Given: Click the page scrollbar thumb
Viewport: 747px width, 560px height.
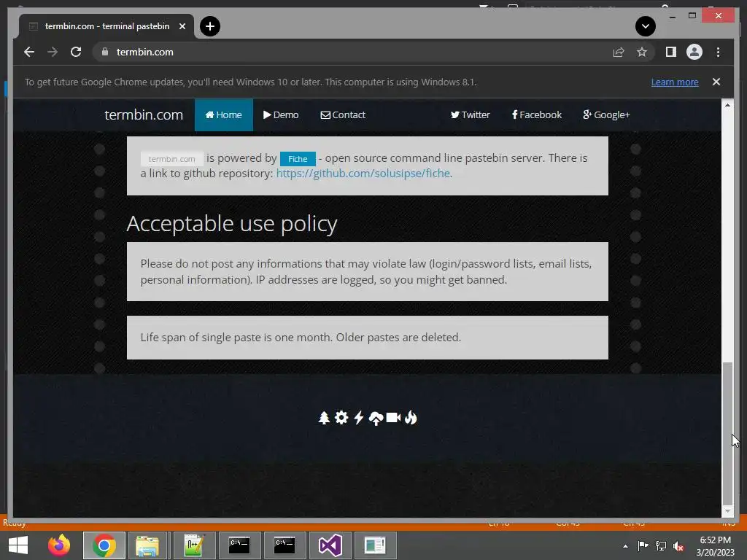Looking at the screenshot, I should pyautogui.click(x=727, y=433).
